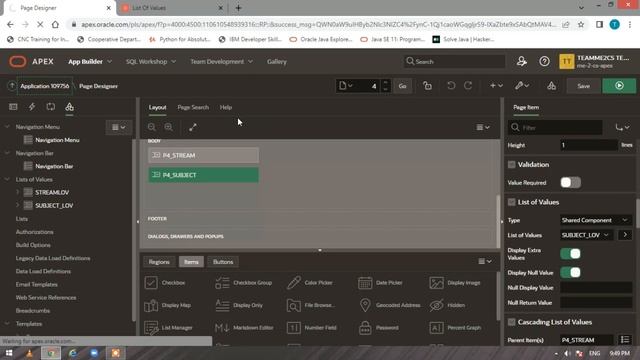This screenshot has height=360, width=640.
Task: Select the Date Picker item type
Action: click(x=380, y=282)
